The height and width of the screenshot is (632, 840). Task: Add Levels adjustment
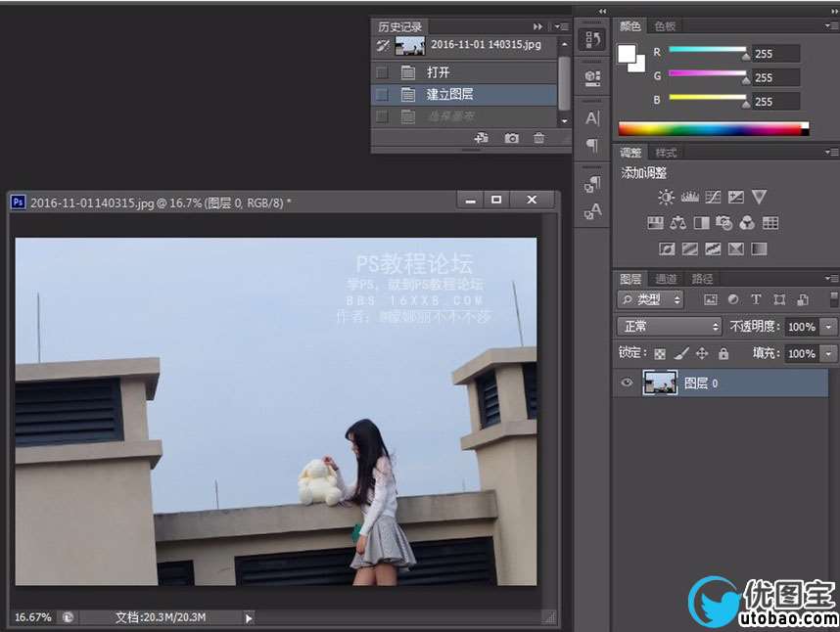[689, 198]
